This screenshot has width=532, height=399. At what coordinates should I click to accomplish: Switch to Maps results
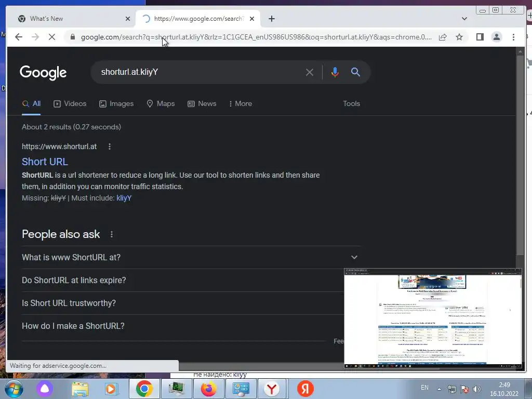[161, 104]
